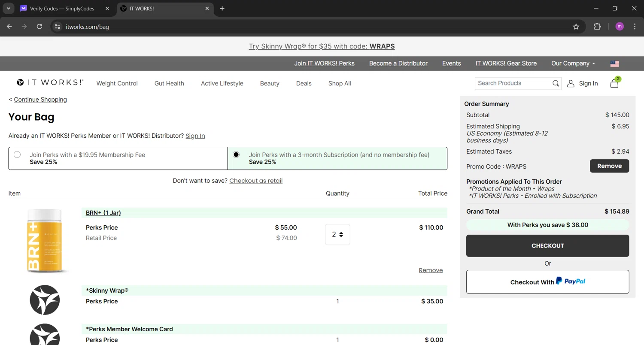Choose Checkout as retail
Viewport: 644px width, 345px height.
pyautogui.click(x=256, y=181)
